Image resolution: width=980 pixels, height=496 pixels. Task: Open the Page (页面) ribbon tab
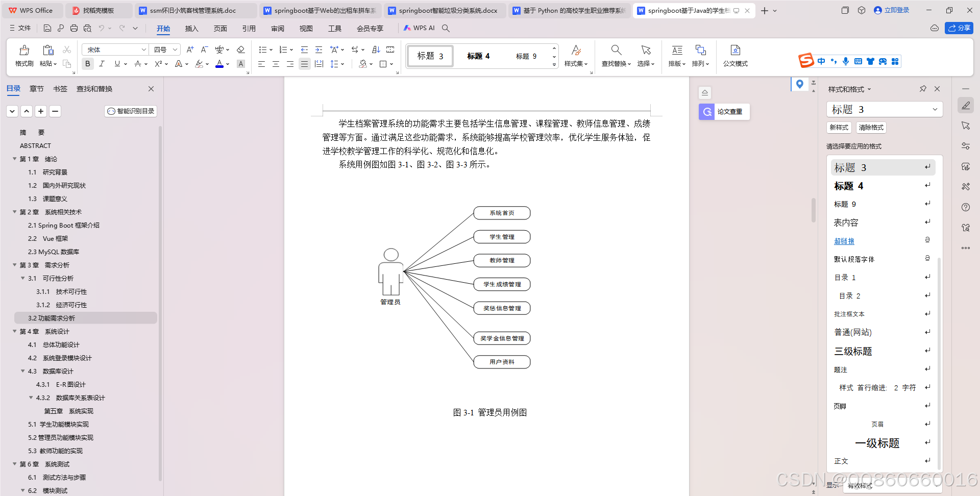click(220, 29)
